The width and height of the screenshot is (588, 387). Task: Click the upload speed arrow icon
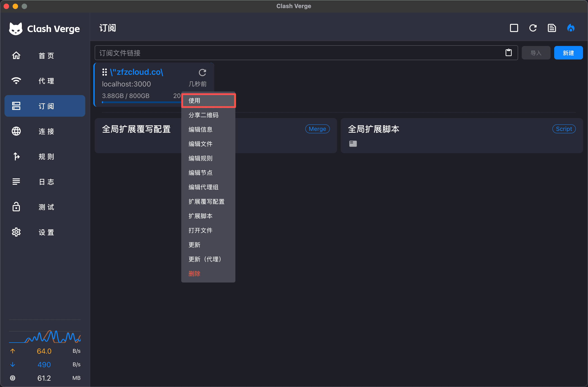[x=13, y=351]
